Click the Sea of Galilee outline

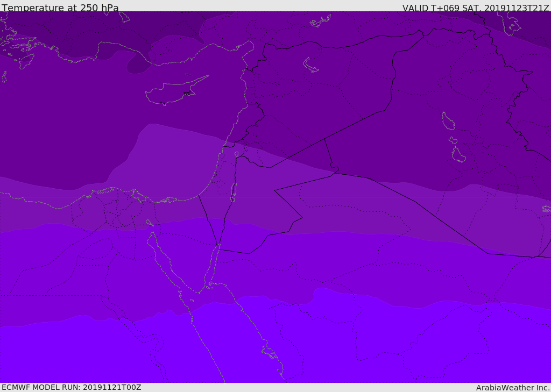click(x=236, y=154)
